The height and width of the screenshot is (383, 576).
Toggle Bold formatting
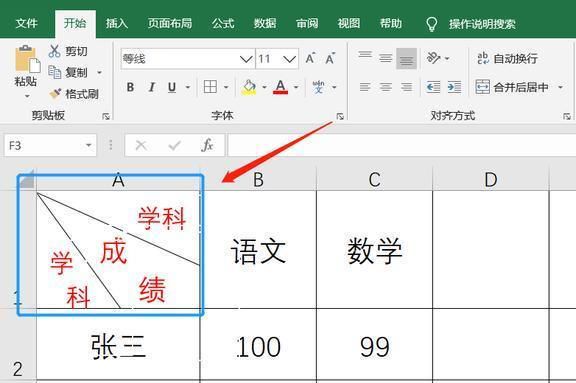(x=130, y=87)
